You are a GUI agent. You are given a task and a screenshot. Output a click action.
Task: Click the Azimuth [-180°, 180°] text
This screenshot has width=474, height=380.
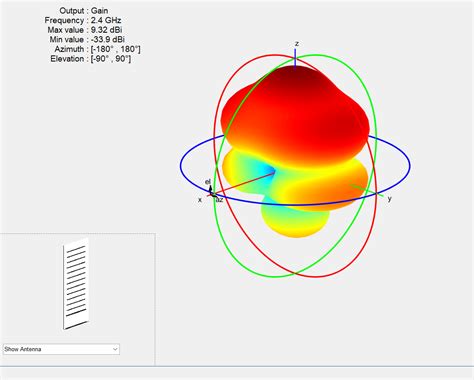[97, 49]
